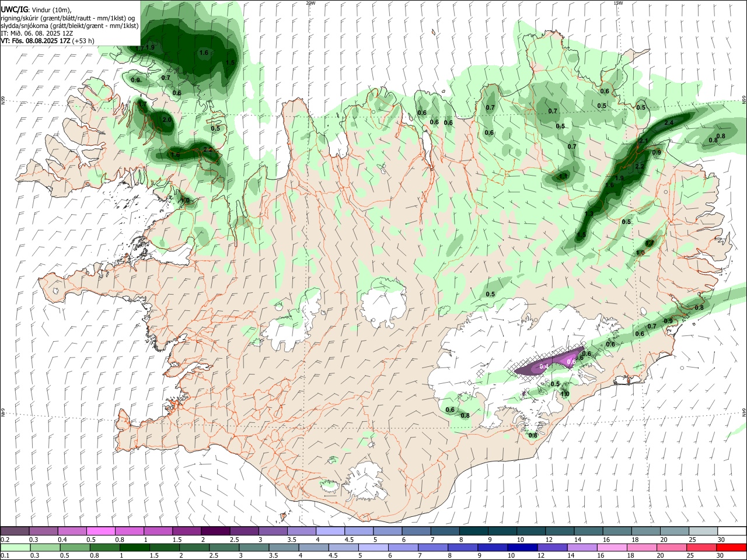The image size is (747, 560).
Task: Pick the 0.8 swatch in the rain legend
Action: [104, 547]
